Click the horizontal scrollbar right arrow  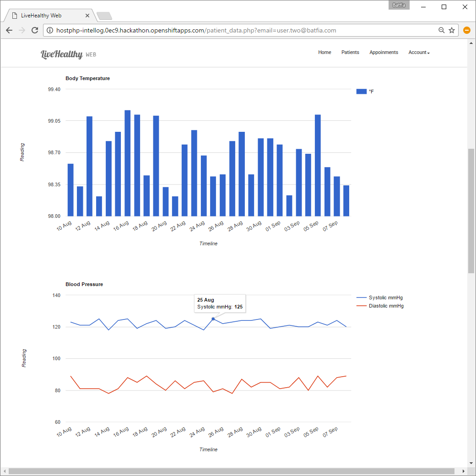463,471
